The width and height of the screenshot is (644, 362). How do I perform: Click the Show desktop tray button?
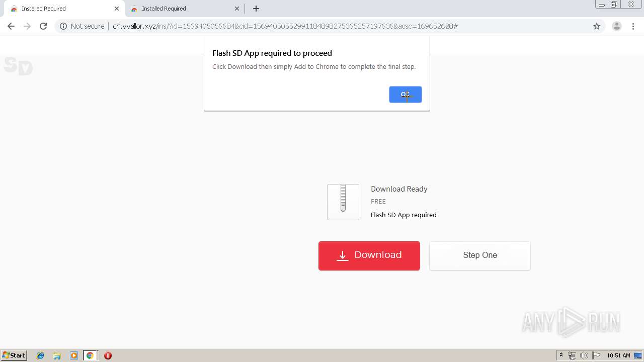638,355
